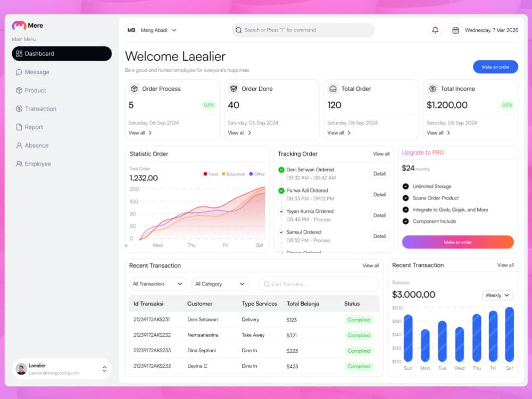
Task: Expand Laealier user switcher arrows
Action: tap(104, 369)
